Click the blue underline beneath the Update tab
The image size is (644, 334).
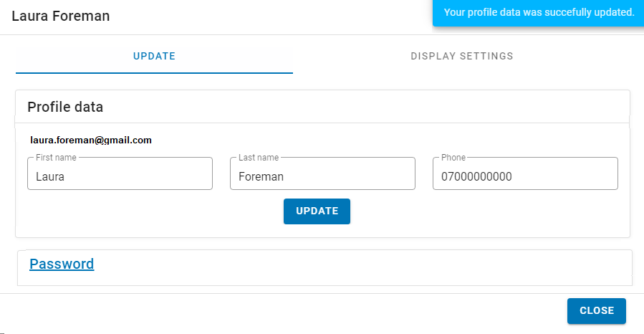tap(154, 72)
